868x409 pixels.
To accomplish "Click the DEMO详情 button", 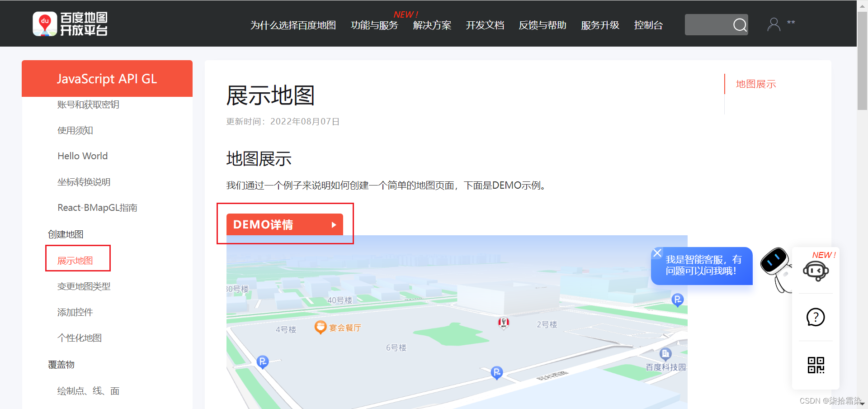I will (x=271, y=224).
